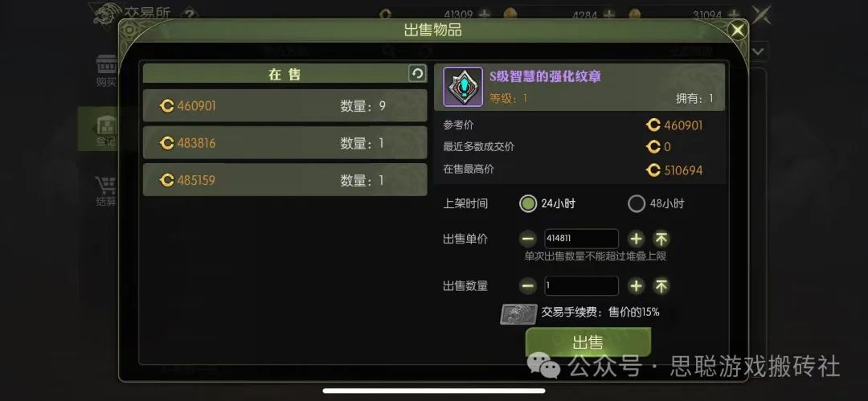Decrease 出售单价 with minus button
The image size is (868, 401).
528,239
